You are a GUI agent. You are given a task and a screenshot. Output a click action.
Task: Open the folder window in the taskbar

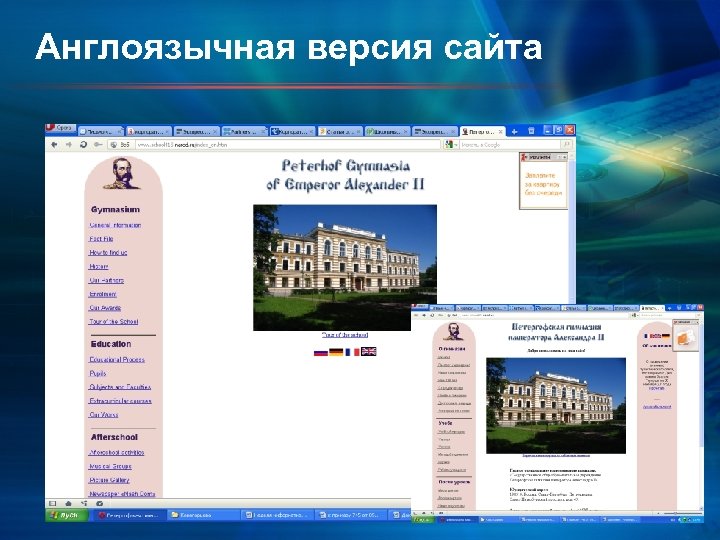pyautogui.click(x=202, y=515)
